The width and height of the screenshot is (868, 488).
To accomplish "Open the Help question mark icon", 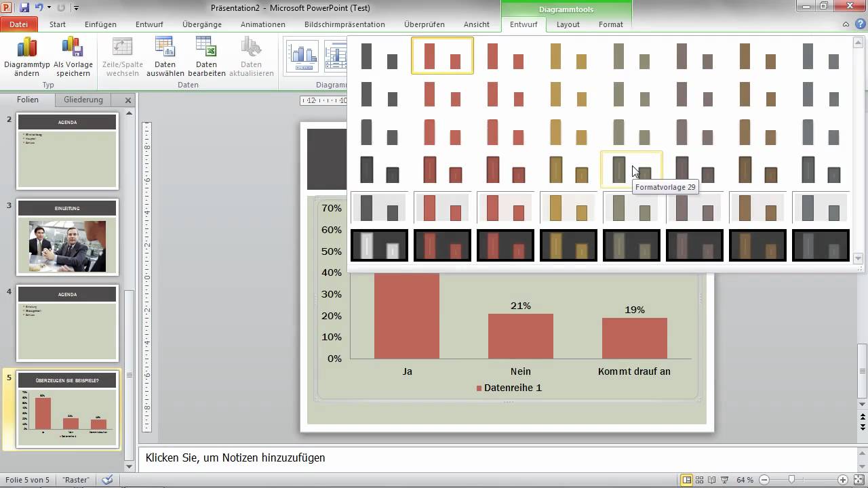I will tap(859, 24).
